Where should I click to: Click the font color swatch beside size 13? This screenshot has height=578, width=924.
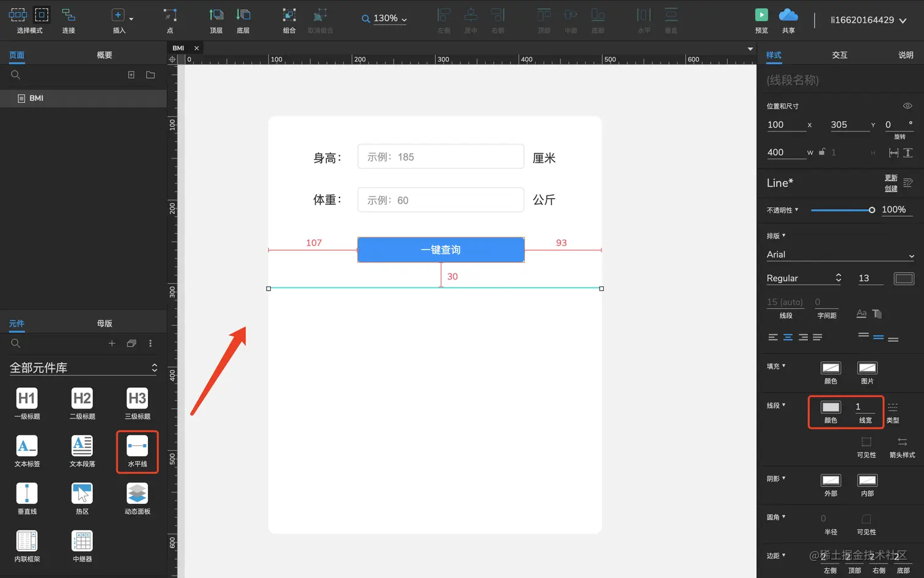[x=904, y=278]
